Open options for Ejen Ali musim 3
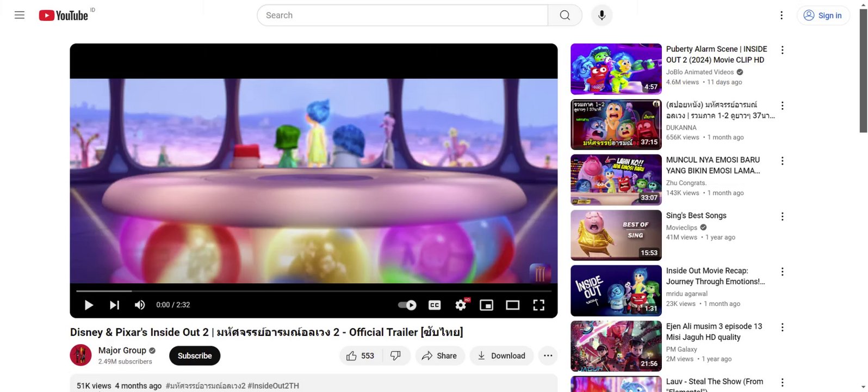868x392 pixels. click(782, 327)
